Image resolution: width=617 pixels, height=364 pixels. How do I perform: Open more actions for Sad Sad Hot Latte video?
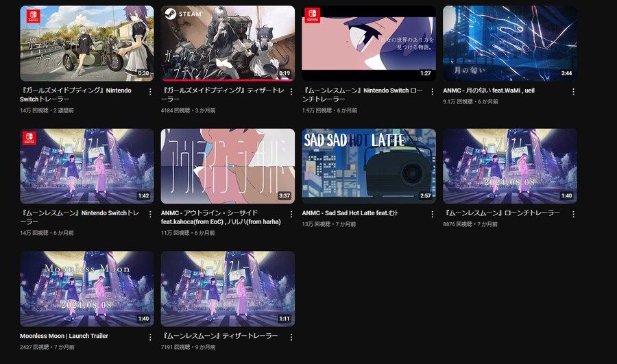pos(432,214)
